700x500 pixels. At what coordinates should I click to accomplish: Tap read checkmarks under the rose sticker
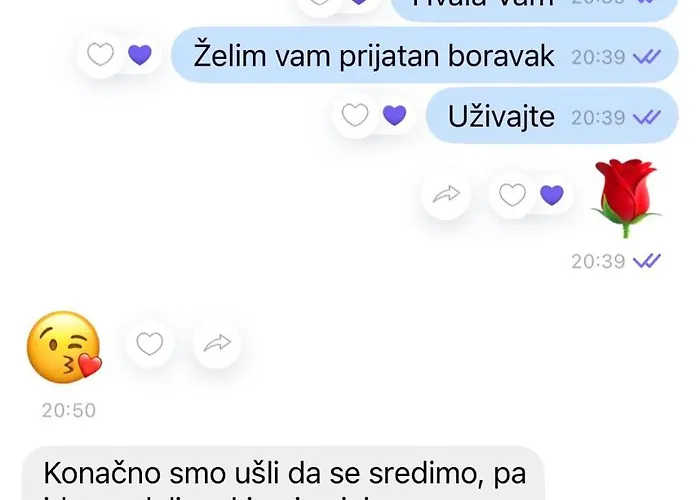647,261
